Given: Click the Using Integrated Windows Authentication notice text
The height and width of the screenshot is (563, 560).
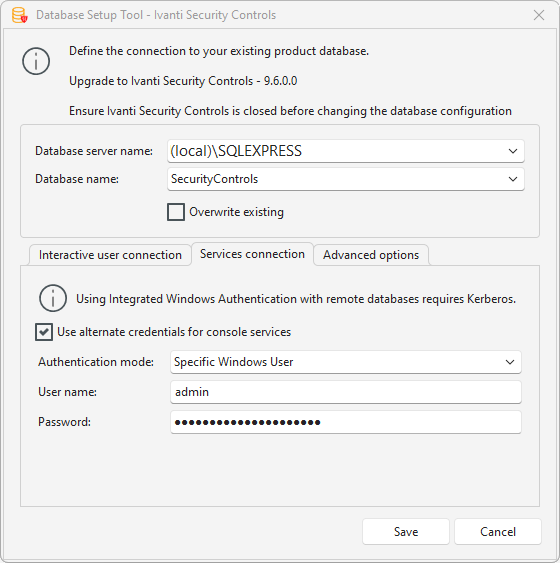Looking at the screenshot, I should pos(296,299).
